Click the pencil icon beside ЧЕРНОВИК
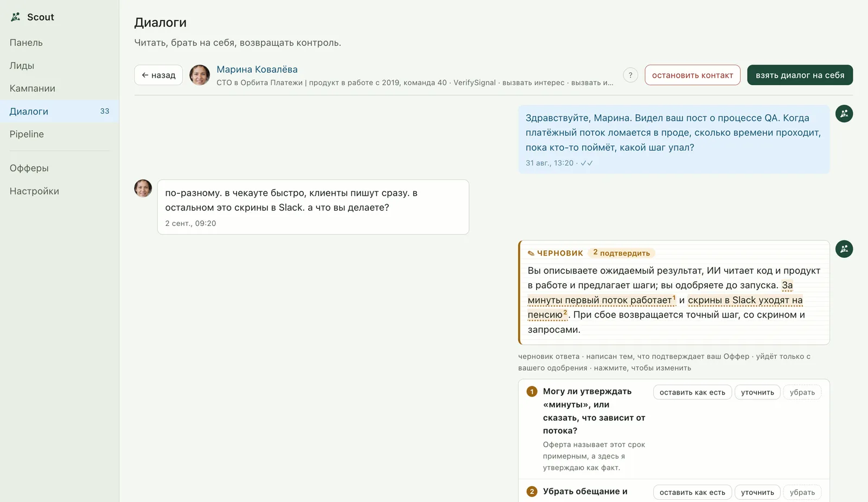868x502 pixels. tap(531, 253)
